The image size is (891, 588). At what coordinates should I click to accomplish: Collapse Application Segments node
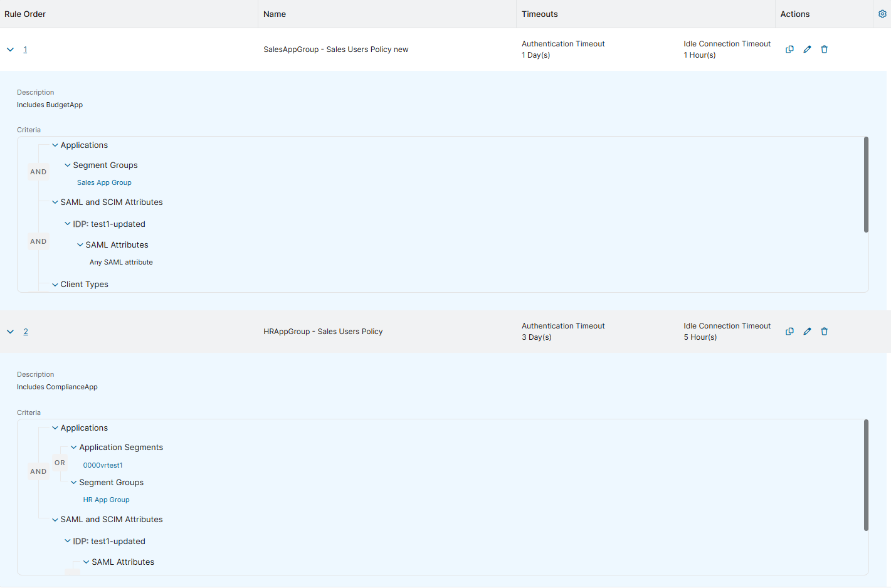pos(74,448)
